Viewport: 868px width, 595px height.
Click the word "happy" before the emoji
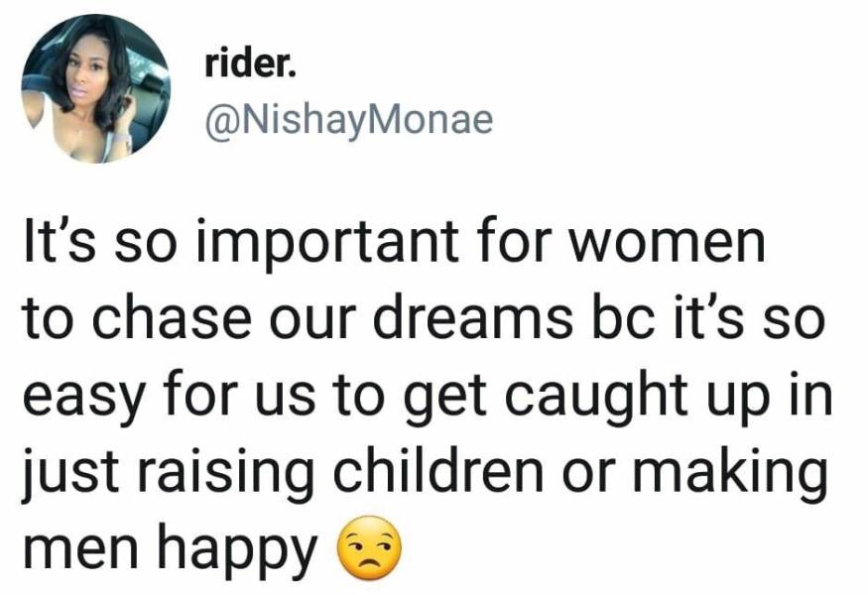coord(243,547)
